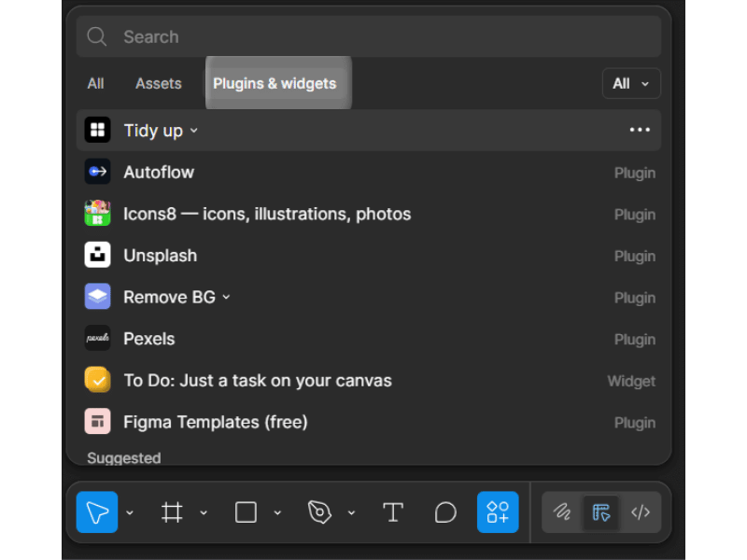Open Icons8 — icons, illustrations, photos
Viewport: 747px width, 560px height.
(x=369, y=214)
